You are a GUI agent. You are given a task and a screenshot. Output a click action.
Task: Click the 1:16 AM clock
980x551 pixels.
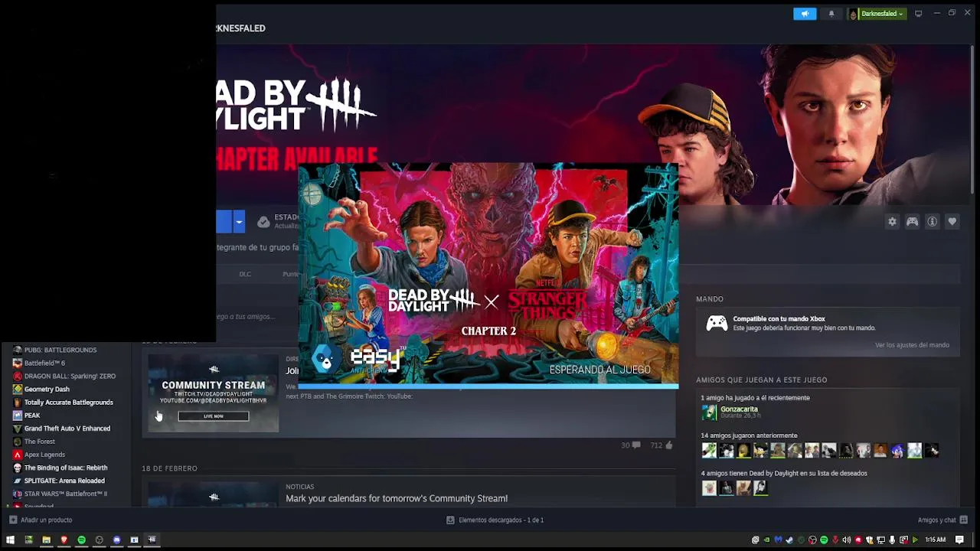pos(935,540)
